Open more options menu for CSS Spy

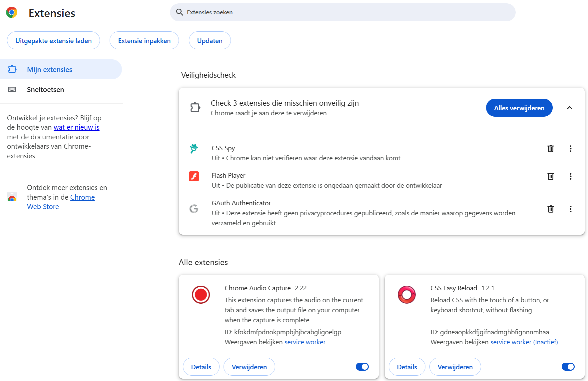coord(570,149)
